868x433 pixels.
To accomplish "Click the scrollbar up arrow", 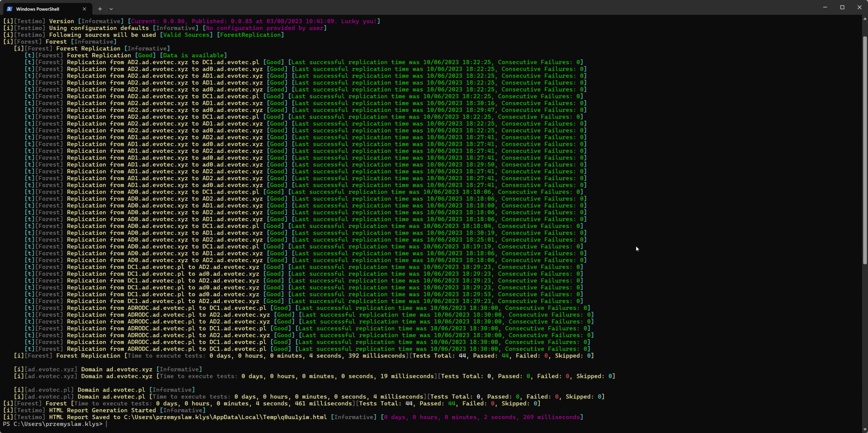I will [x=865, y=19].
